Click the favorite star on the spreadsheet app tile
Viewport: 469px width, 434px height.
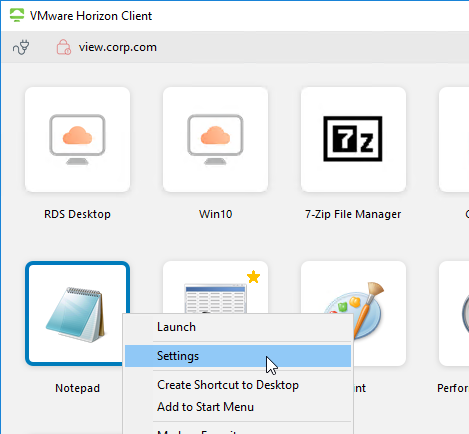253,277
